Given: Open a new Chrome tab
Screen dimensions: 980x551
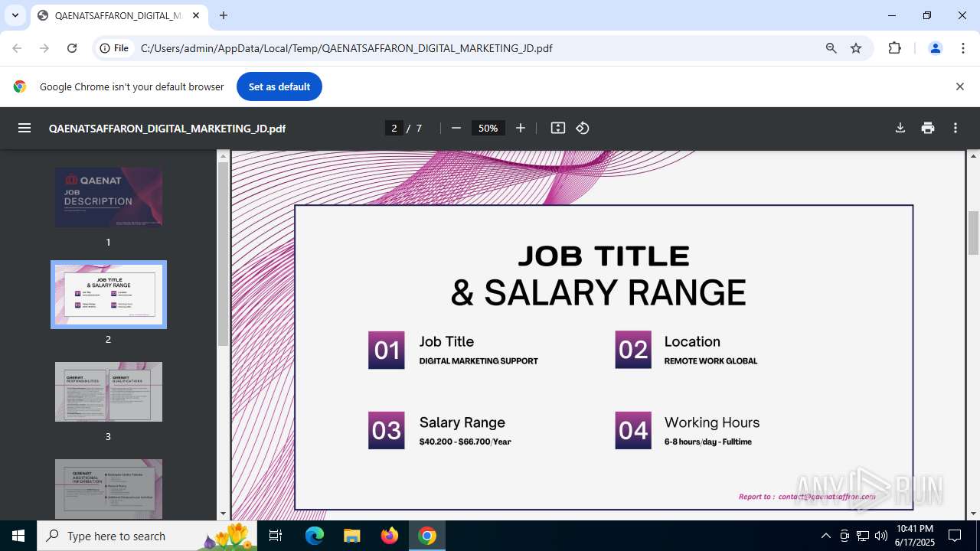Looking at the screenshot, I should (224, 15).
